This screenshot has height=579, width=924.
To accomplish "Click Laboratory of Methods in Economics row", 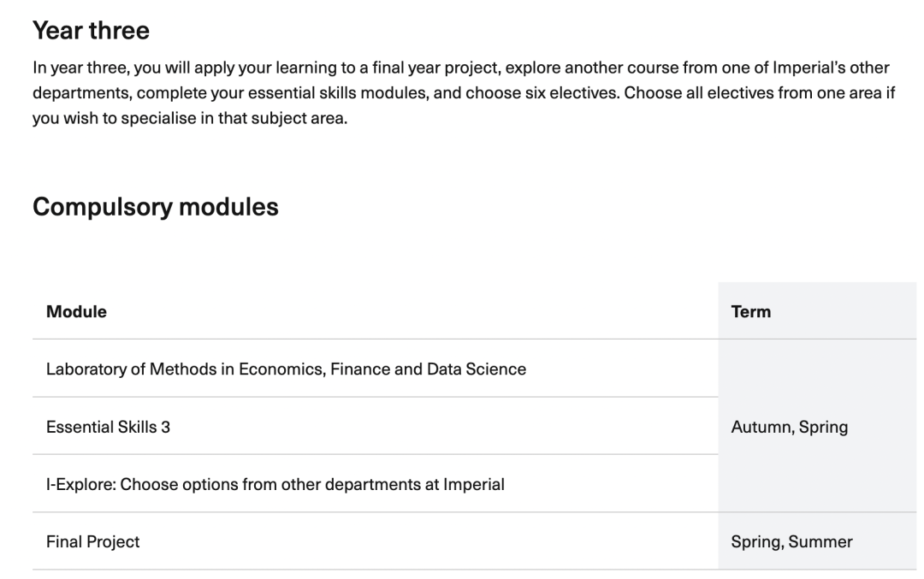I will [376, 369].
